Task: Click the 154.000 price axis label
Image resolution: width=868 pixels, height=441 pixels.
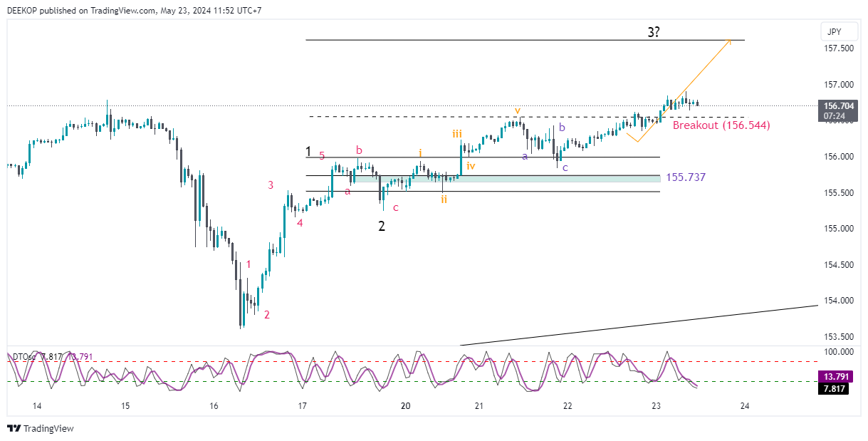Action: pos(840,301)
